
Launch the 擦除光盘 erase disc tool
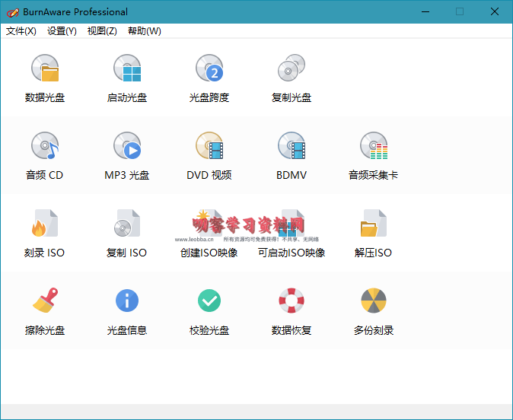[45, 301]
